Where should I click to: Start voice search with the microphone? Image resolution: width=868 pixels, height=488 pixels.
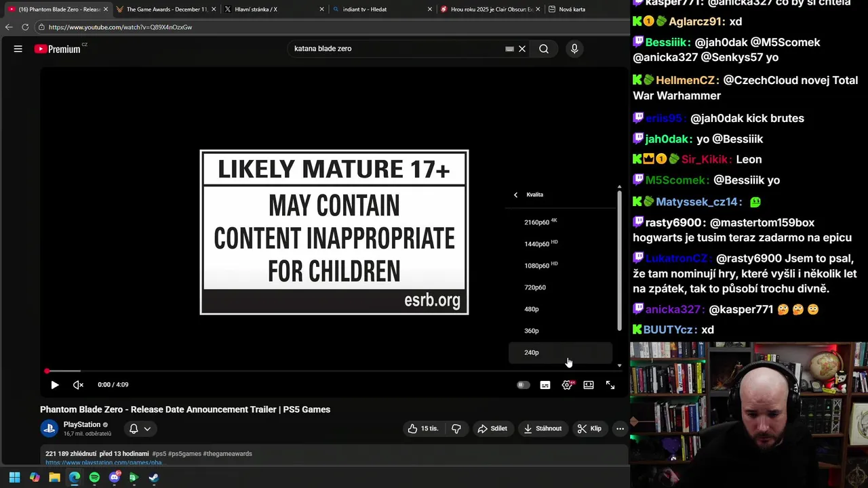574,49
